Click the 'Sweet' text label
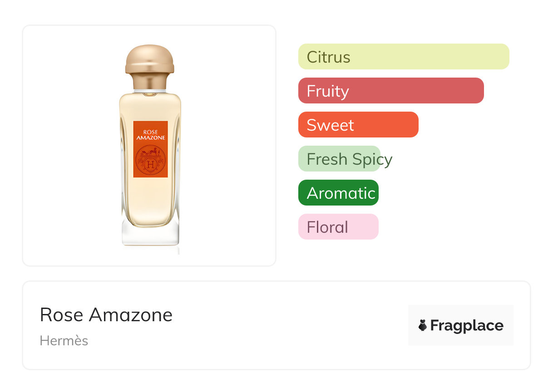 (330, 125)
